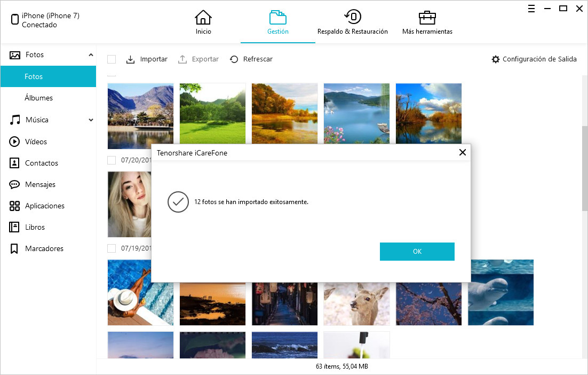
Task: Select the lantern alley night photo
Action: (x=284, y=304)
